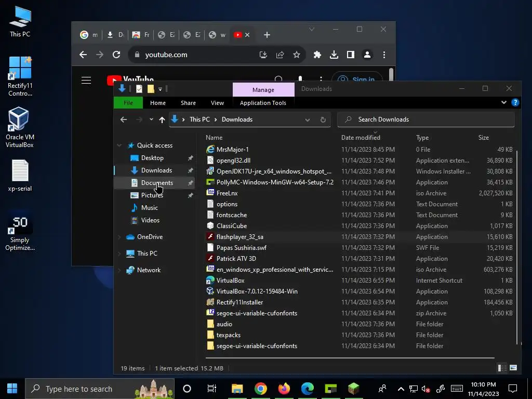Click Explorer New Folder quick access icon
Image resolution: width=532 pixels, height=399 pixels.
151,89
